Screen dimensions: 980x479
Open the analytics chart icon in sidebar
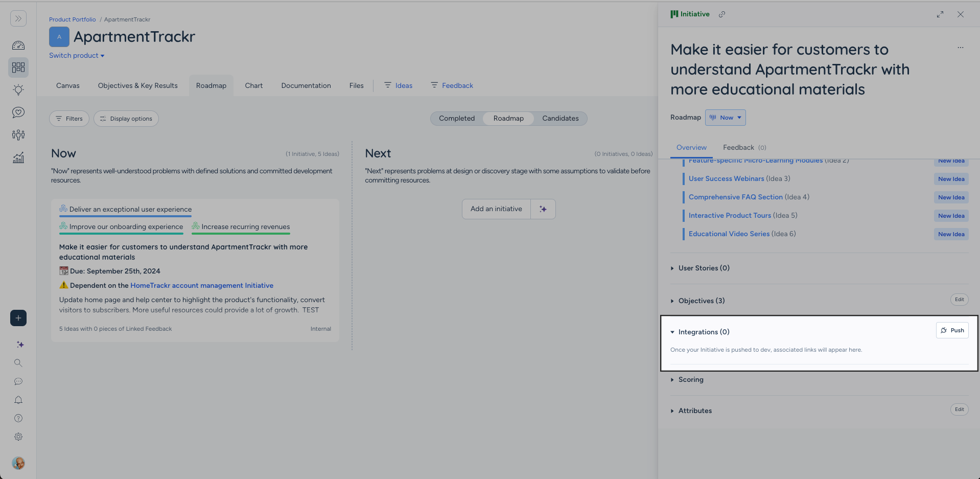coord(18,157)
